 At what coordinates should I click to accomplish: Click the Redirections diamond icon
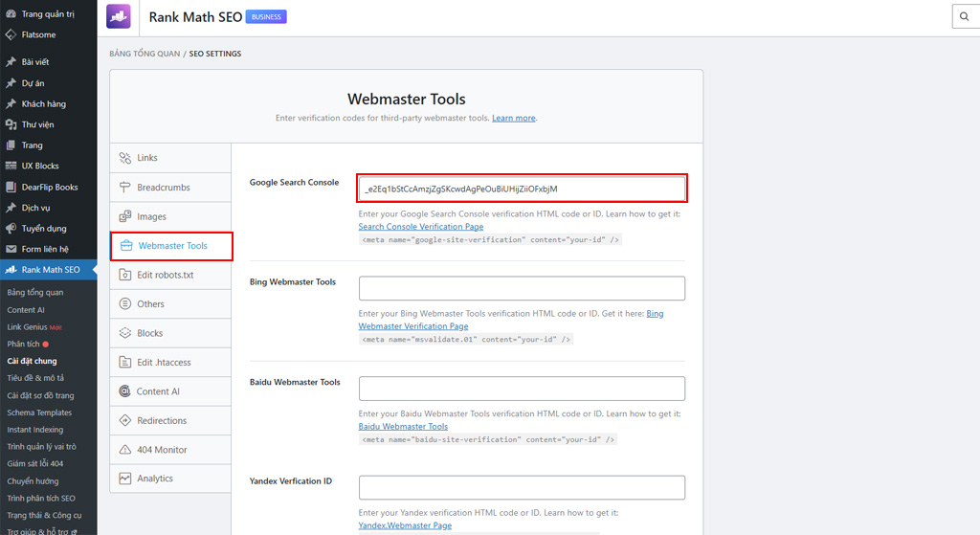[125, 420]
